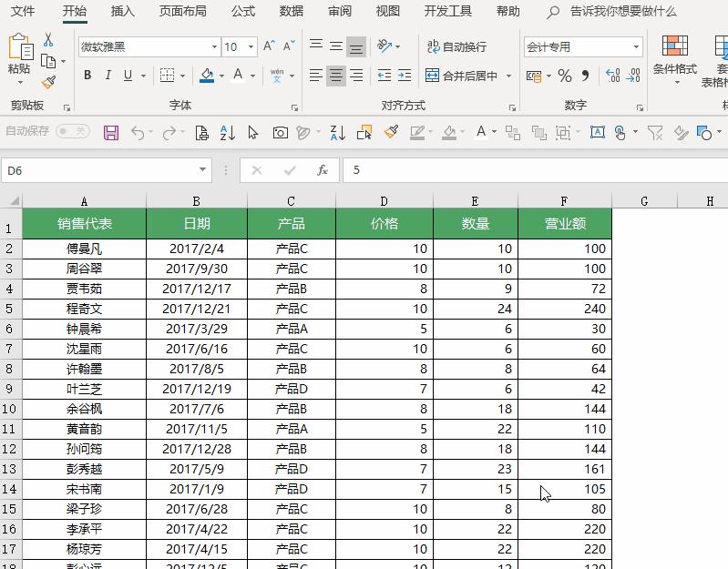728x569 pixels.
Task: Toggle Underline formatting
Action: click(128, 76)
